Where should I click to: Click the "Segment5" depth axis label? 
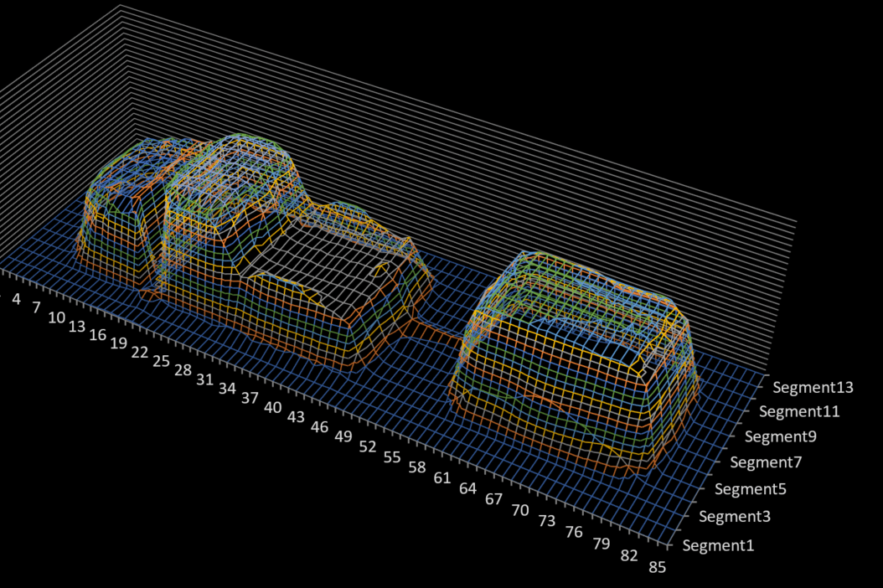(750, 488)
